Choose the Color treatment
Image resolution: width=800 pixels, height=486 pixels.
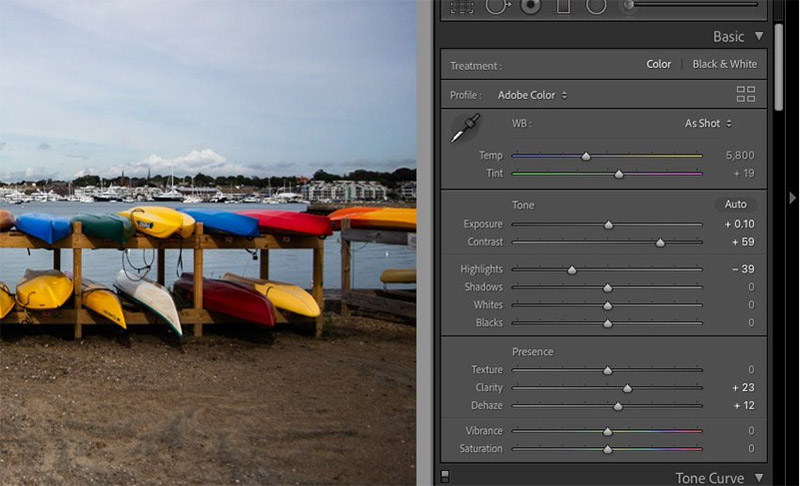659,64
